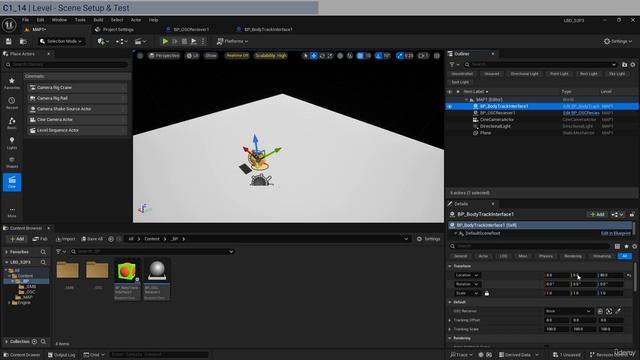Toggle scale snapping in viewport toolbar
640x360 pixels.
(x=400, y=56)
